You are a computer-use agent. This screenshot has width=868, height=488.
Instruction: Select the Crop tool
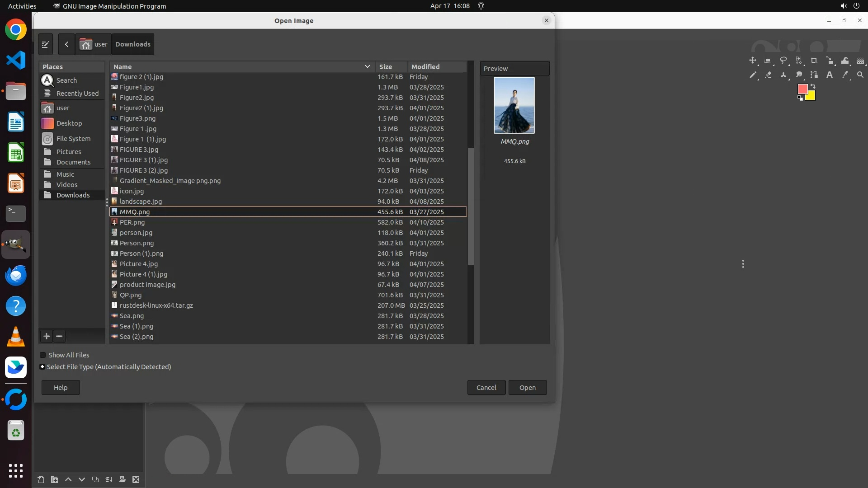click(814, 61)
